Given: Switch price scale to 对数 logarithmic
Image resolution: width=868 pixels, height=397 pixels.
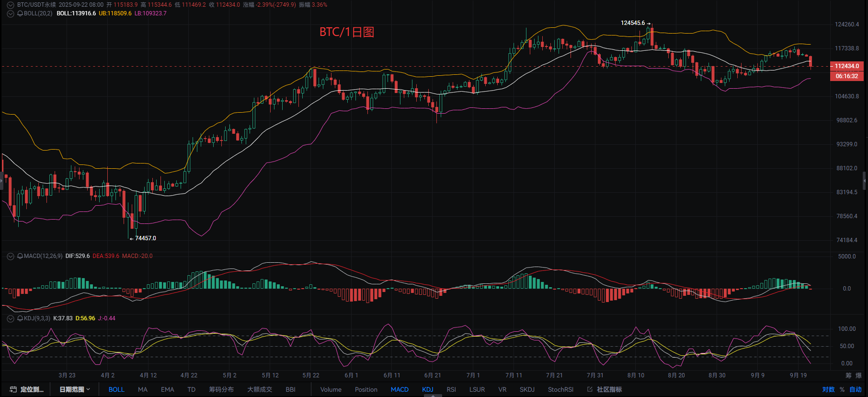Looking at the screenshot, I should (828, 389).
